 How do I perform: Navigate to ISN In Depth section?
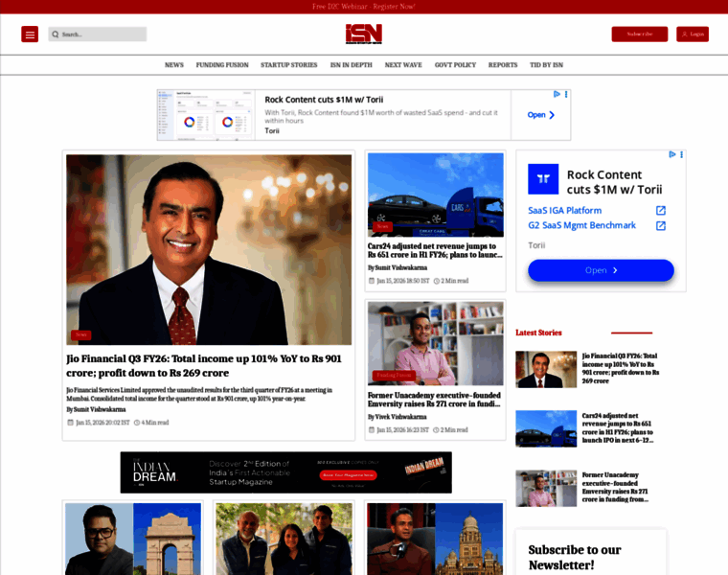[x=351, y=65]
